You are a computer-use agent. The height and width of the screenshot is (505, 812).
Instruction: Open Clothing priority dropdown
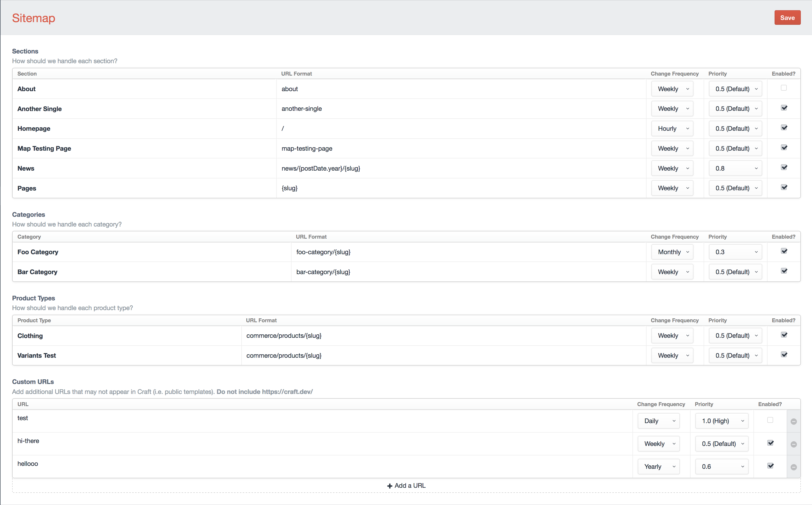tap(735, 336)
